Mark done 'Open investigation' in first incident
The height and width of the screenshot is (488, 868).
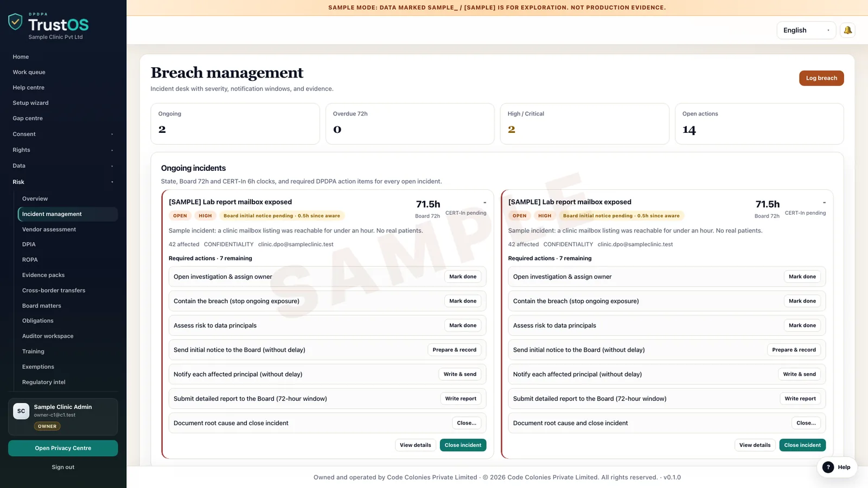coord(463,277)
